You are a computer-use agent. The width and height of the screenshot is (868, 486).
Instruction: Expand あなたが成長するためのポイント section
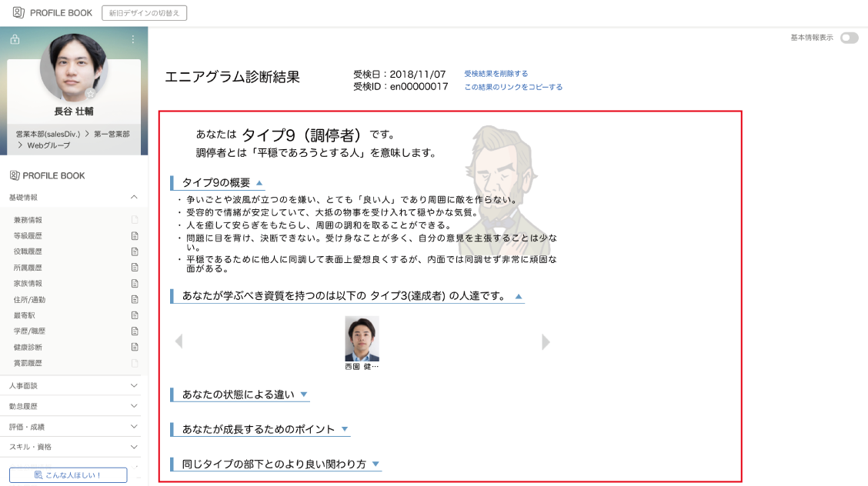pos(345,430)
